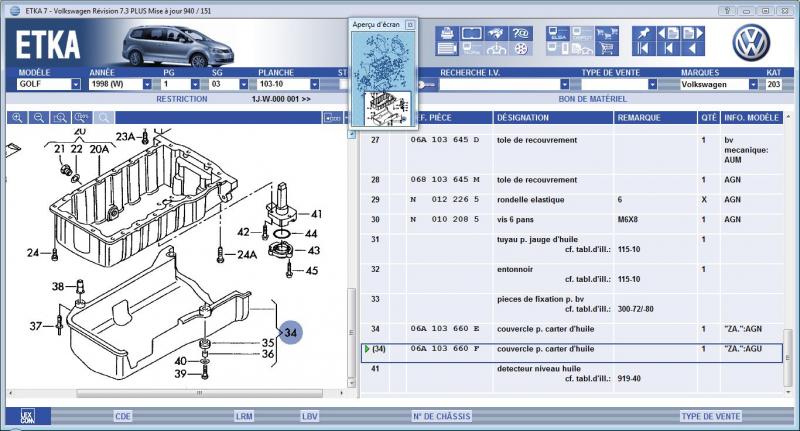Click the illustration vertical scrollbar down arrow

(x=351, y=383)
